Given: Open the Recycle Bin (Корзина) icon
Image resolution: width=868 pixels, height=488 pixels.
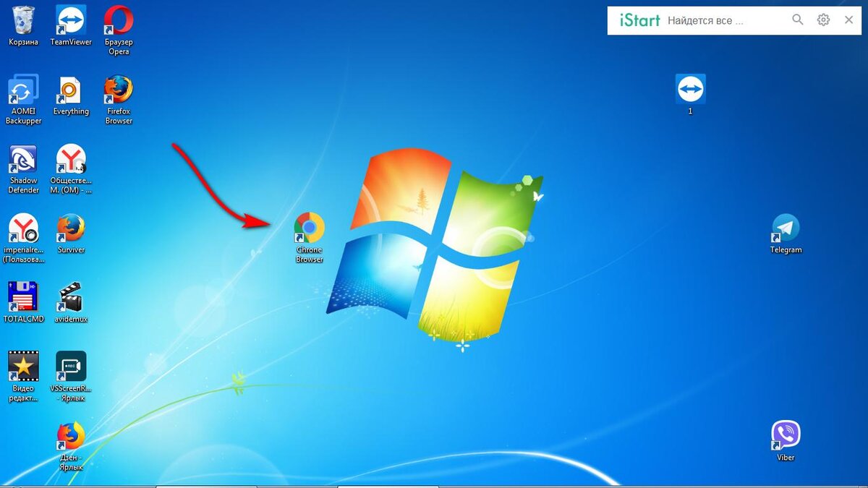Looking at the screenshot, I should [x=24, y=25].
